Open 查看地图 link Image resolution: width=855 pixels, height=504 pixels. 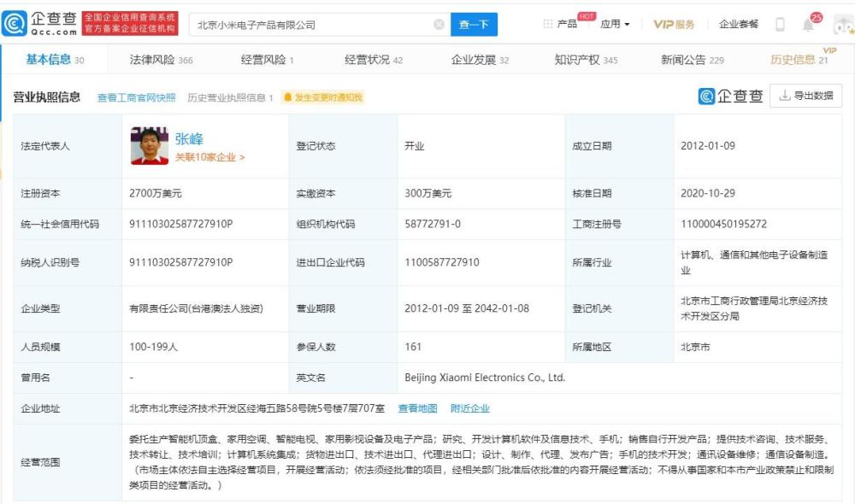[x=418, y=408]
